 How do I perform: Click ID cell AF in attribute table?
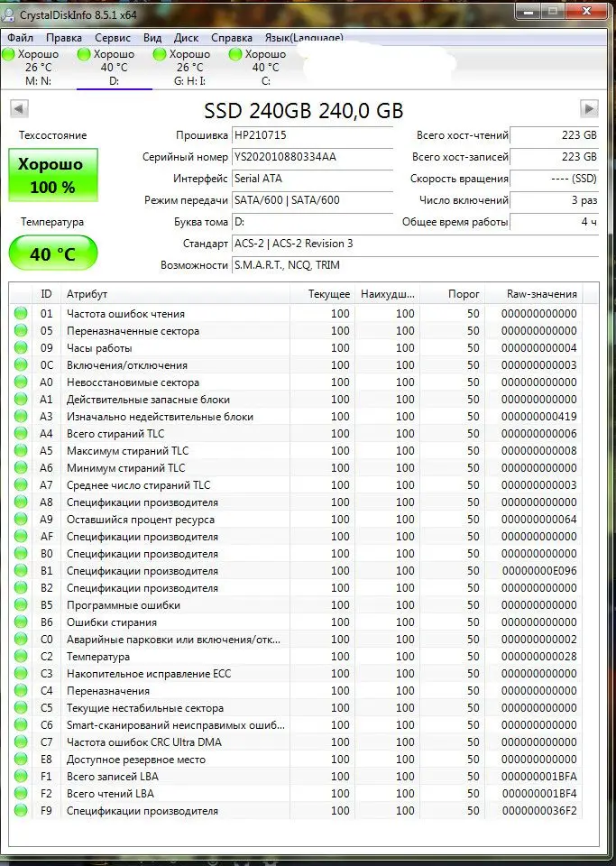pos(46,536)
